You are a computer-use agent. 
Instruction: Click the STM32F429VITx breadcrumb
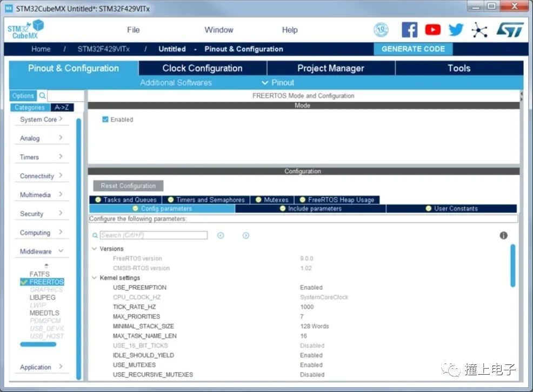pos(103,49)
